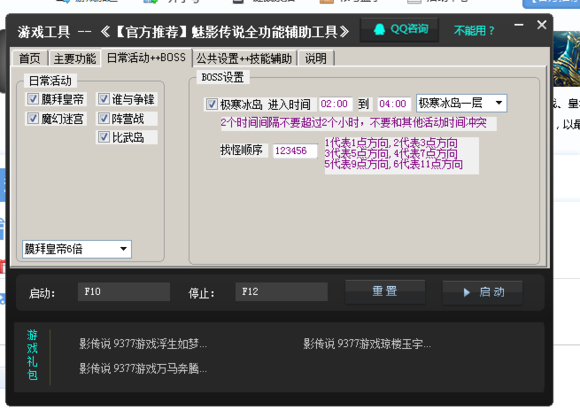The width and height of the screenshot is (580, 410).
Task: Open the QQ咨询 consultation button
Action: point(399,29)
